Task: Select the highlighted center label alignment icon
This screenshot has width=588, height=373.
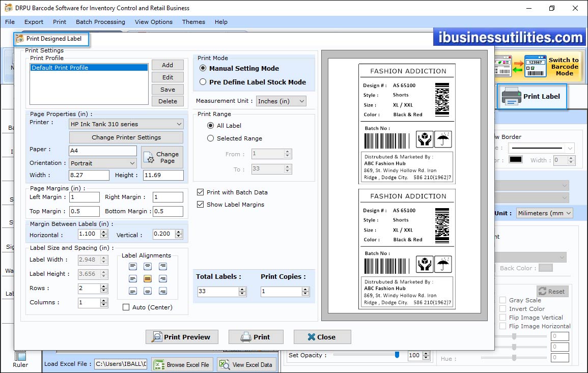Action: [x=148, y=279]
